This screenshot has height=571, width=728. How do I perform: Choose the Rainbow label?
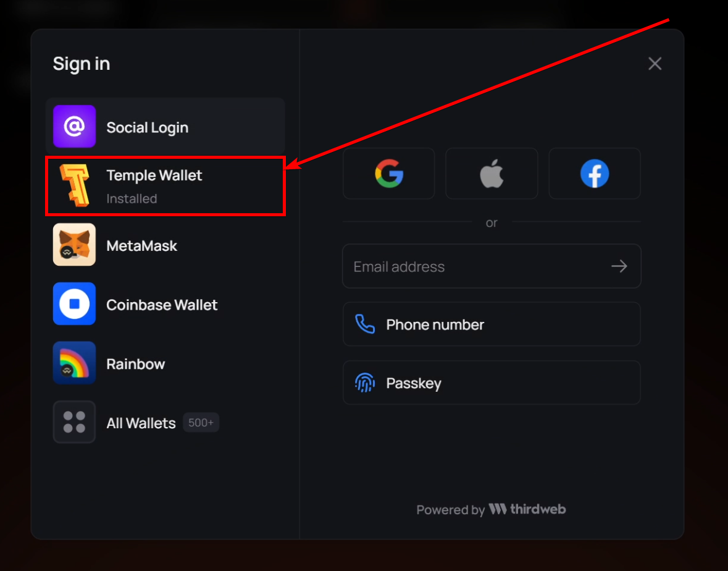[x=136, y=364]
